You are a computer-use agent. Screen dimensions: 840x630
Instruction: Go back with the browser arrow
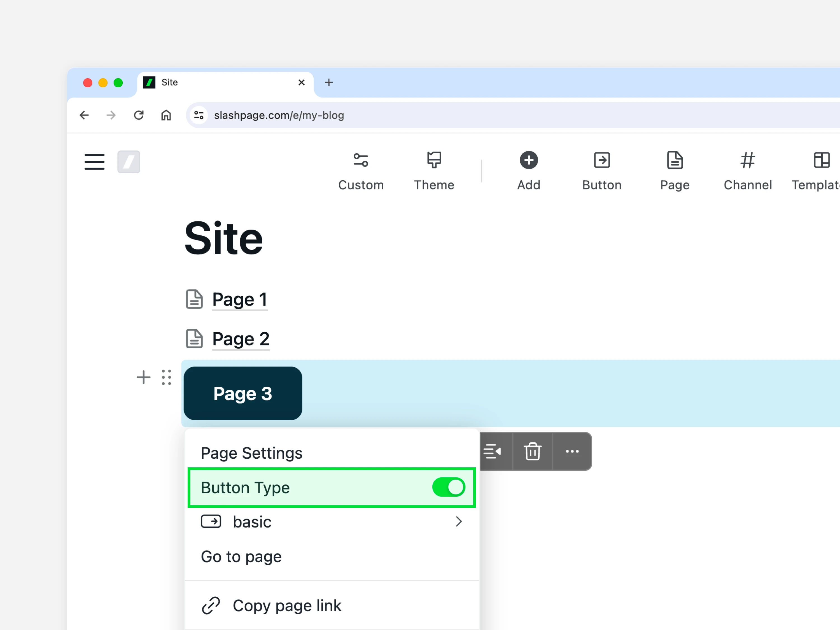coord(84,115)
